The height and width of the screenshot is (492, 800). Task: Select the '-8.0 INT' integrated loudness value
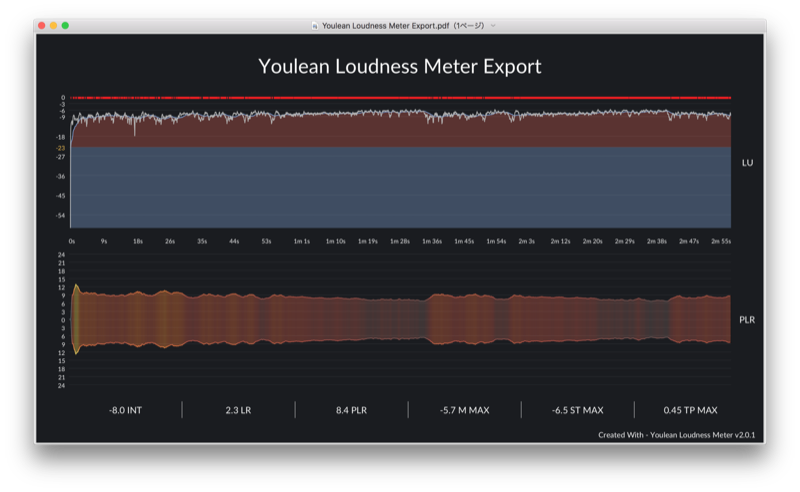126,410
